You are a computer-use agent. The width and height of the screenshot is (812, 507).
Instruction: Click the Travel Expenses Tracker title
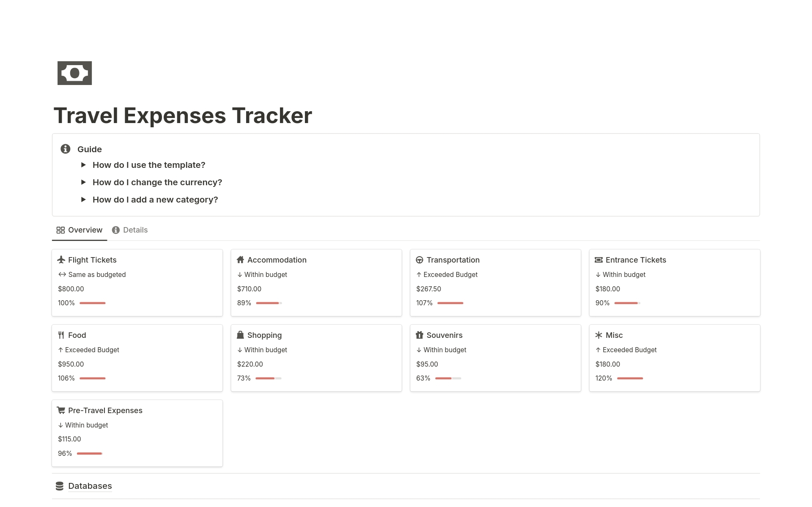(183, 115)
